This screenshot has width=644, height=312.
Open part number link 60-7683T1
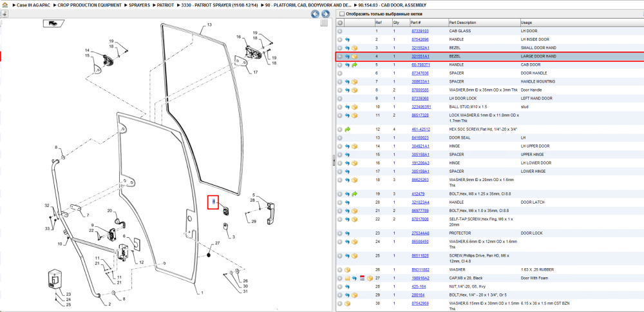tap(421, 65)
